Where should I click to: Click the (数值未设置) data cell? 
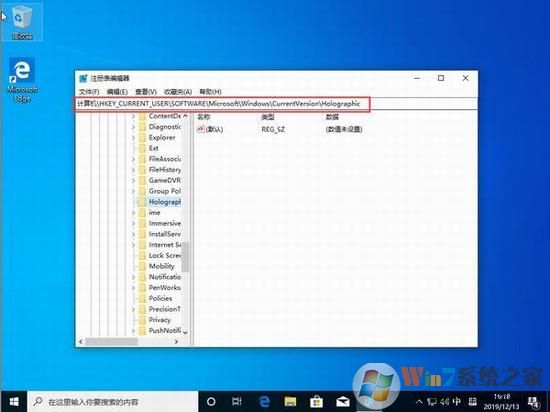click(344, 130)
